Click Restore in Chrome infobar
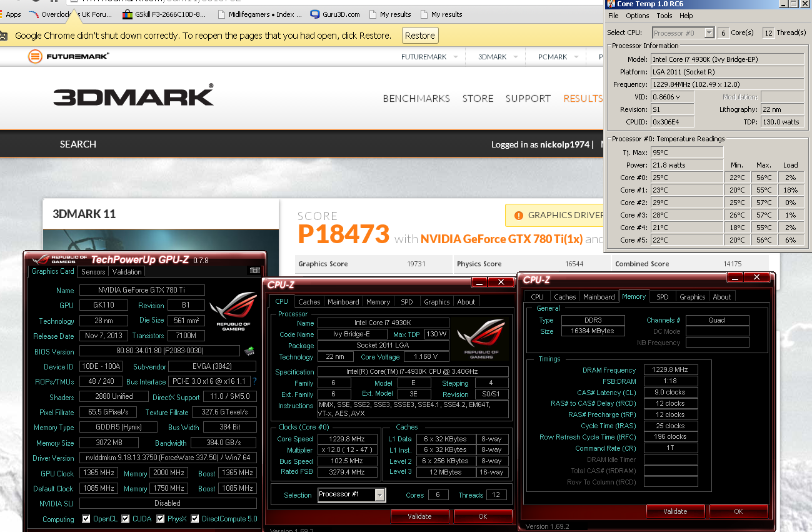812x532 pixels. point(420,36)
